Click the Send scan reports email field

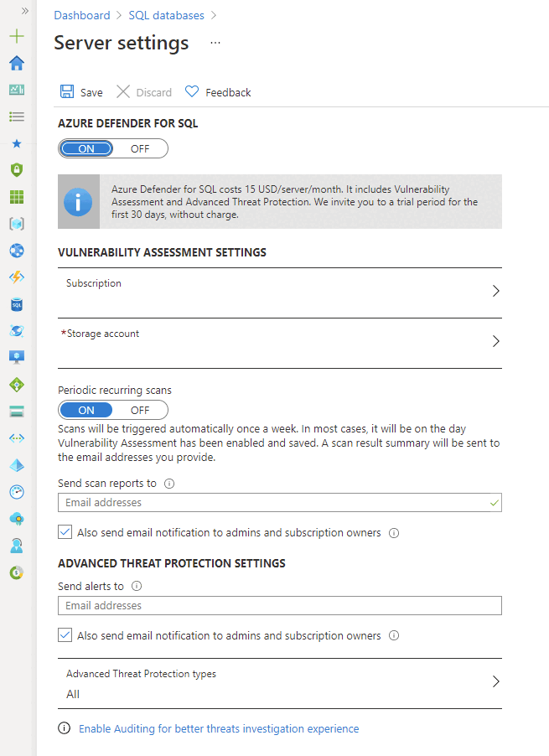pos(280,502)
